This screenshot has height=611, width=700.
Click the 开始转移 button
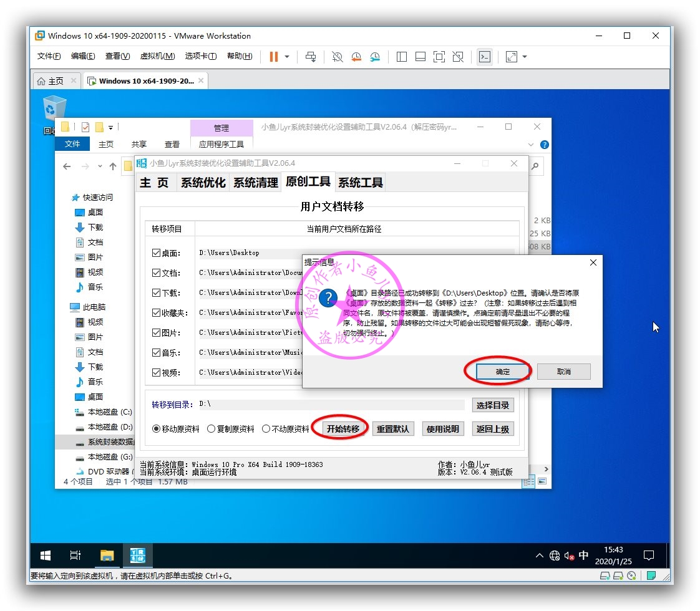click(343, 428)
